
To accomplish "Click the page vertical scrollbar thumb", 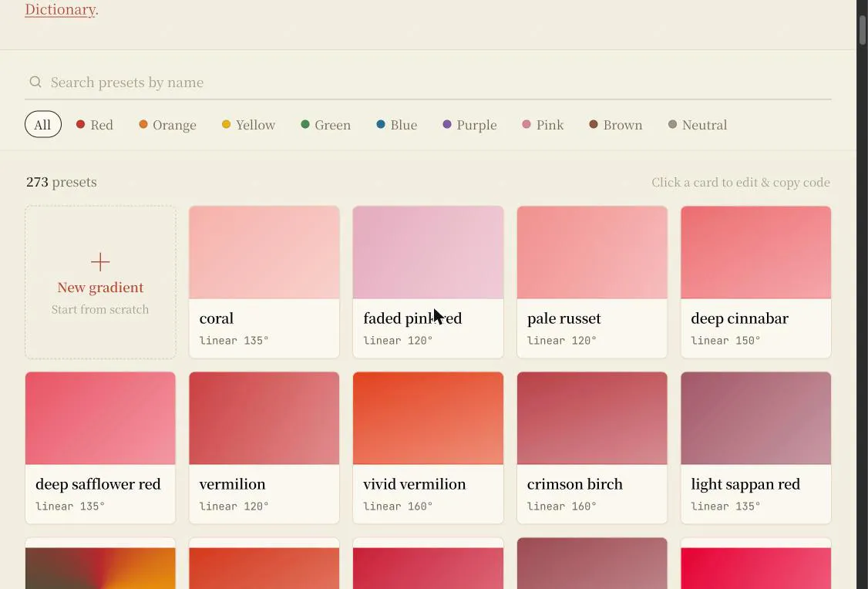I will point(863,30).
